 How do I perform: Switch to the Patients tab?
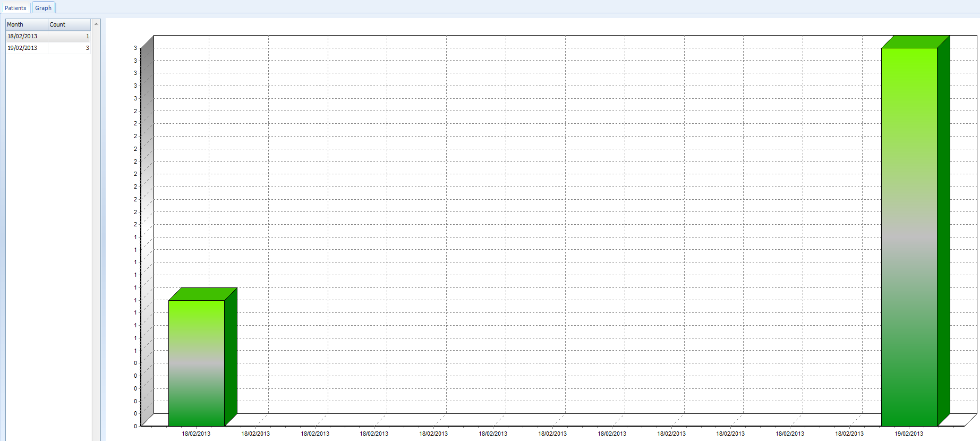pyautogui.click(x=15, y=8)
